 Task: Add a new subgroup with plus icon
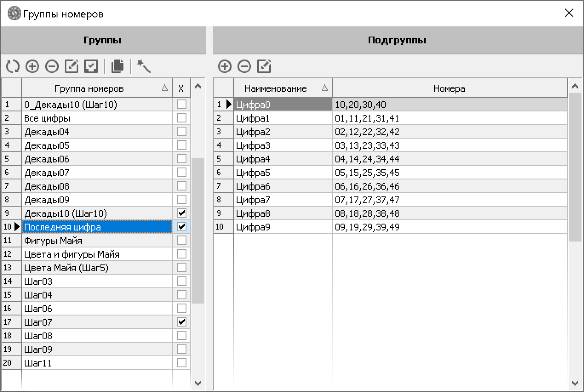[x=224, y=66]
